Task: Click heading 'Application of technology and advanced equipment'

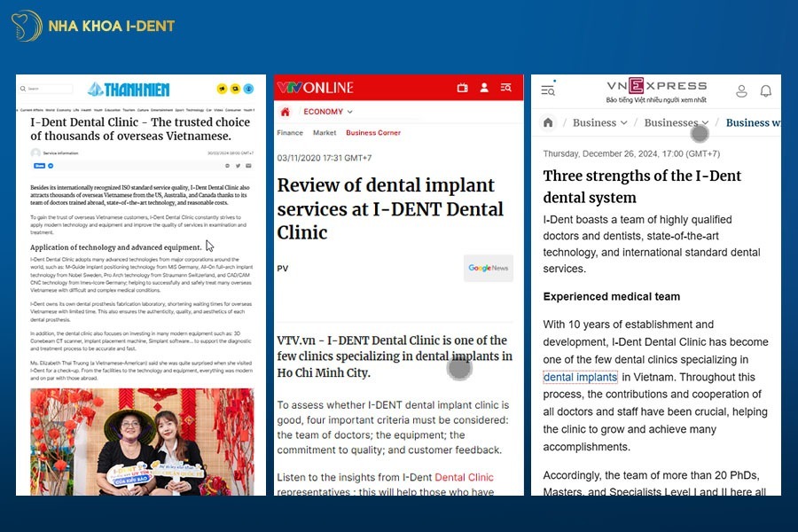Action: tap(116, 247)
